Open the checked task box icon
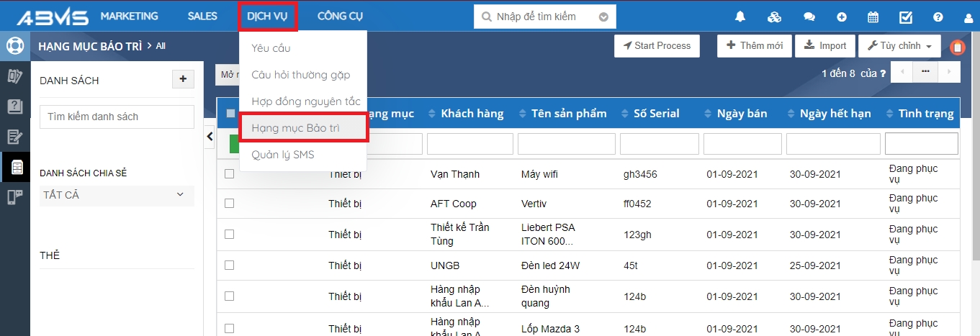The width and height of the screenshot is (980, 336). pos(906,17)
